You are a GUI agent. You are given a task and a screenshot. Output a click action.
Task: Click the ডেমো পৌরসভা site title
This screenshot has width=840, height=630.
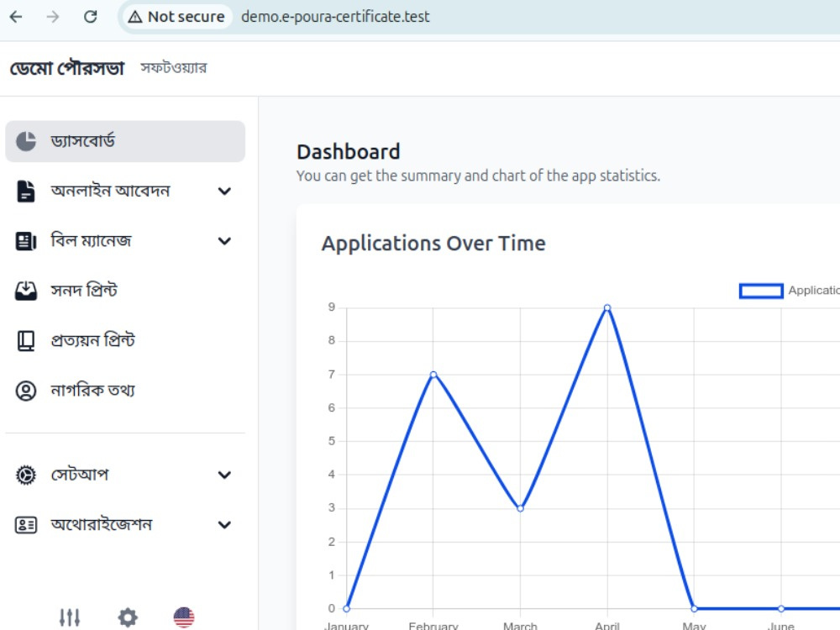pos(67,68)
